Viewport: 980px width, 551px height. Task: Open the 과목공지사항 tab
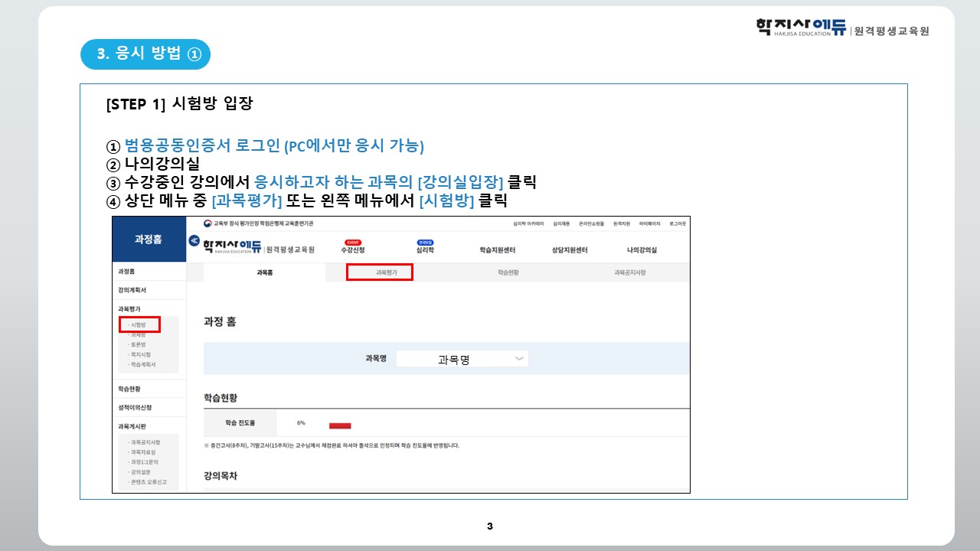(x=629, y=272)
